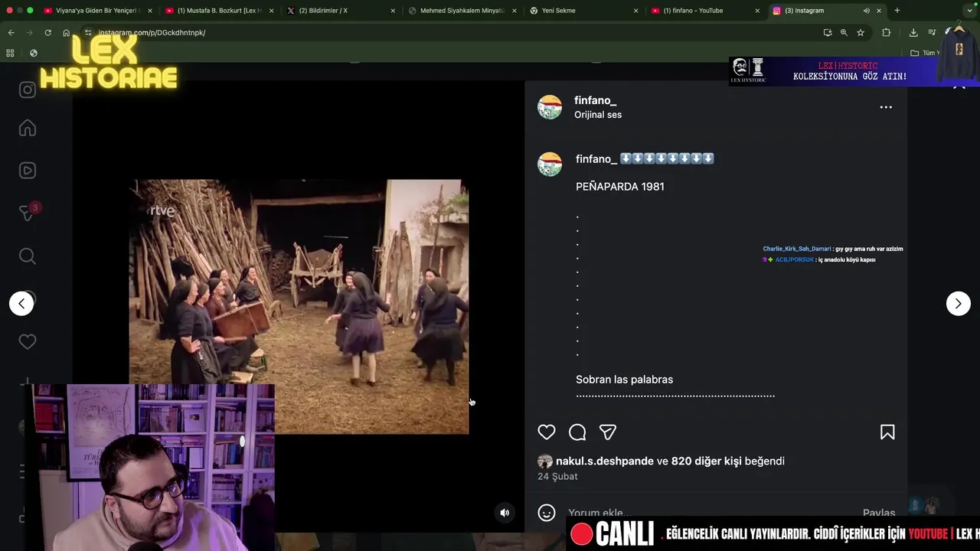Go back with the browser back arrow
Viewport: 980px width, 551px height.
tap(11, 33)
